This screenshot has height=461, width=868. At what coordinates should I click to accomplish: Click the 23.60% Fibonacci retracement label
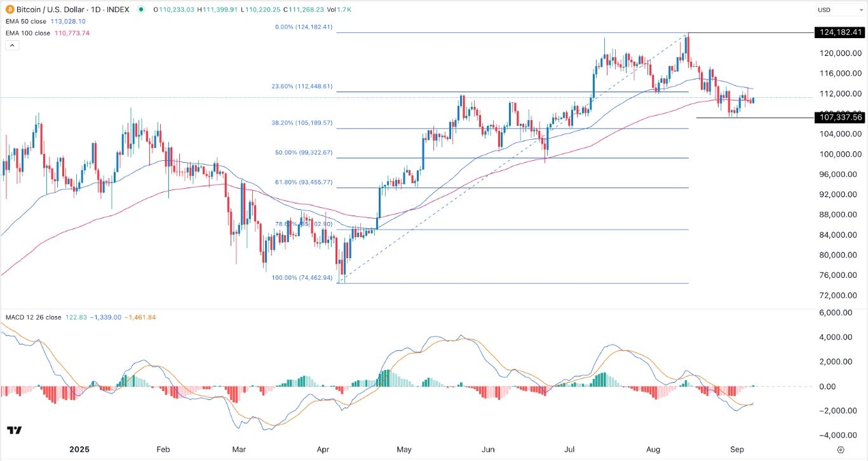point(301,86)
